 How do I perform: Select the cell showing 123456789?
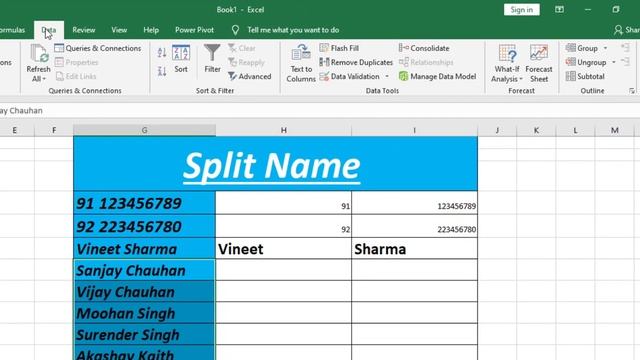(x=414, y=203)
